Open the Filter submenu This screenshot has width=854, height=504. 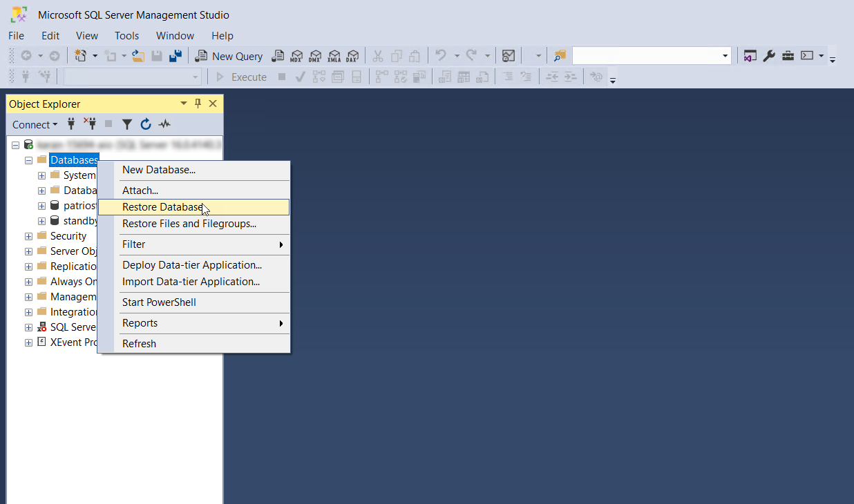194,244
